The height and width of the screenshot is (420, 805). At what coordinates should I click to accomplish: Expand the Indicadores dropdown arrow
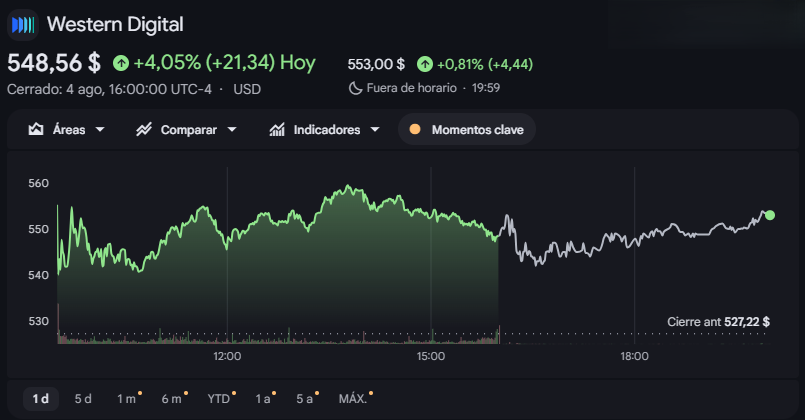(375, 129)
